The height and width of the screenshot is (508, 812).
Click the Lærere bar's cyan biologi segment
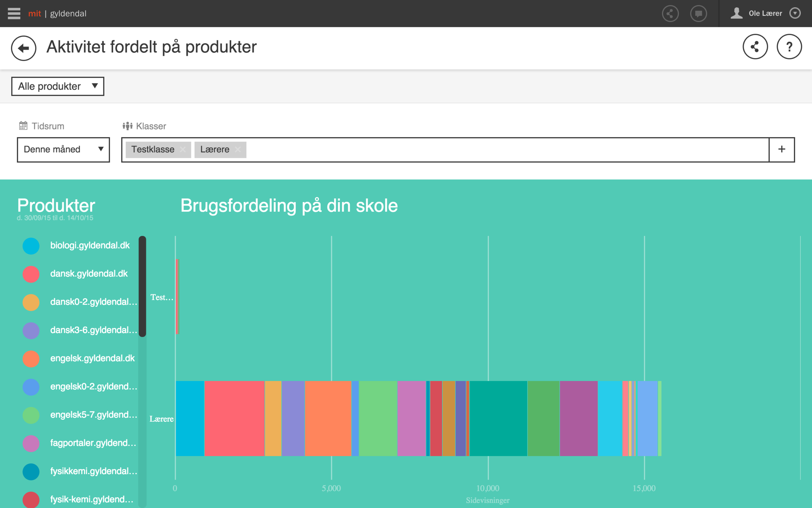(190, 418)
